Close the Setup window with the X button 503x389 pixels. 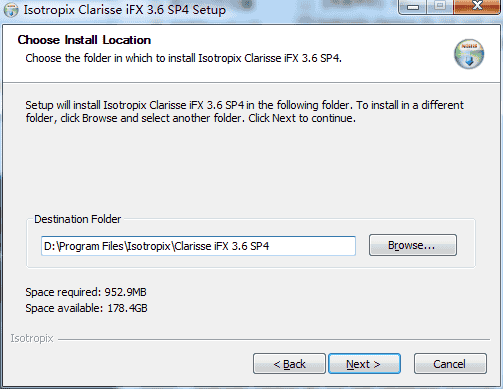click(x=477, y=6)
